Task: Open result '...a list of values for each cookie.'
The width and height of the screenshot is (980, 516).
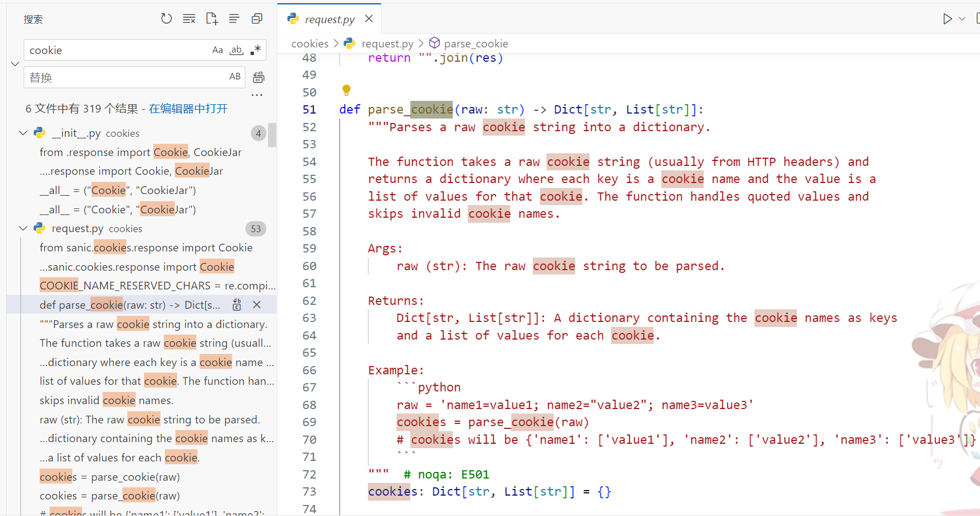Action: (x=120, y=458)
